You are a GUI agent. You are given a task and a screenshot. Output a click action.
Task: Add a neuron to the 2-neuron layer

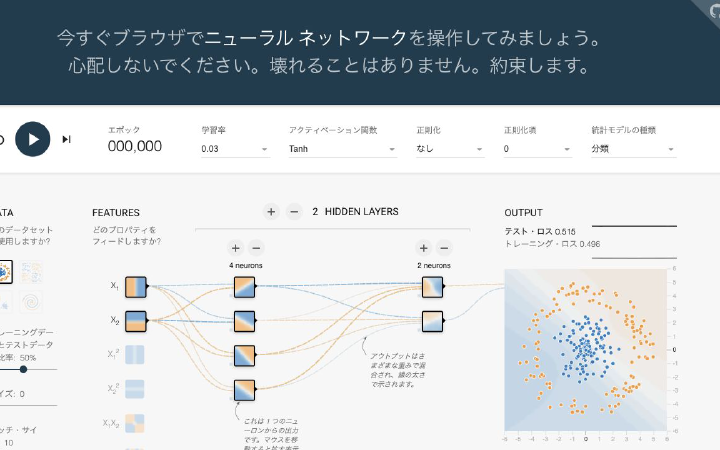click(423, 248)
